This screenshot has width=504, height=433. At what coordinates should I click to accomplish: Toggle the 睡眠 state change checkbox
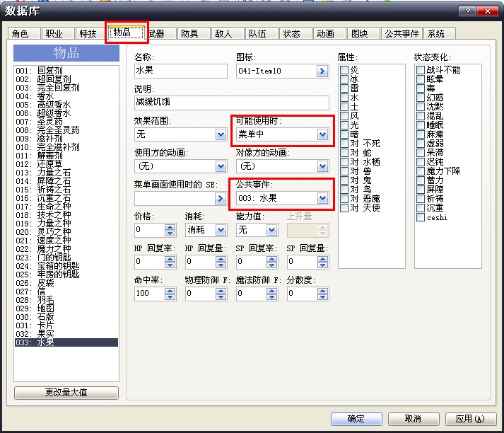(x=421, y=125)
